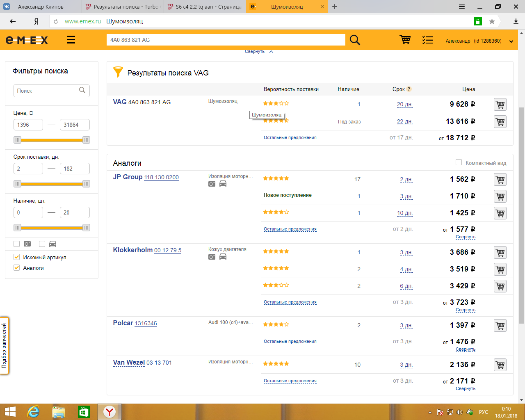
Task: Add Polcar 1 397 ₽ offer to cart
Action: coord(500,326)
